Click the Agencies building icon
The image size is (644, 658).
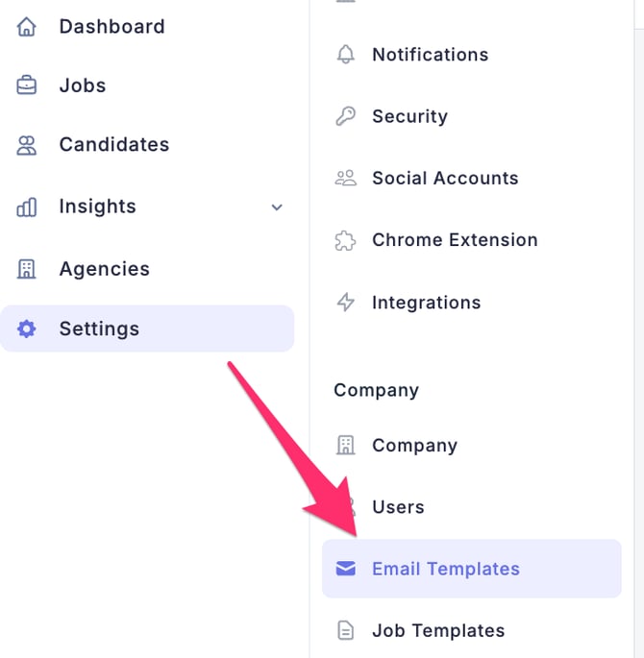[27, 269]
